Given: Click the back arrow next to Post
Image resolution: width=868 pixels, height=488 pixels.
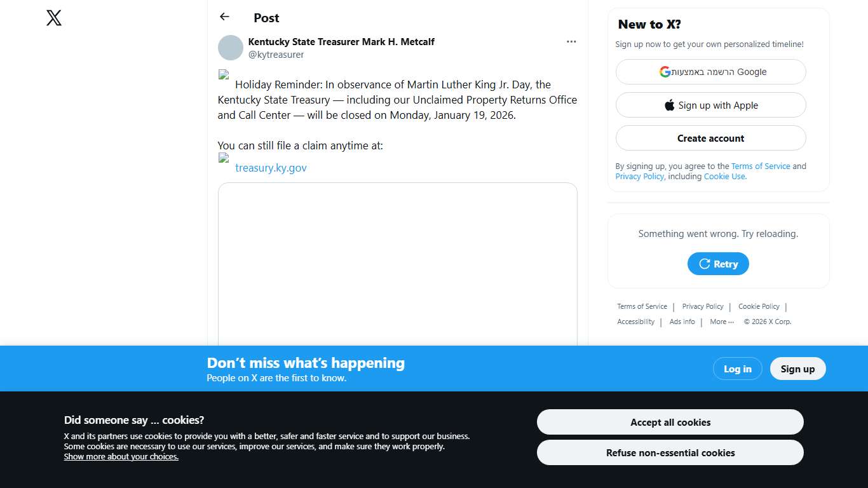Looking at the screenshot, I should coord(224,17).
